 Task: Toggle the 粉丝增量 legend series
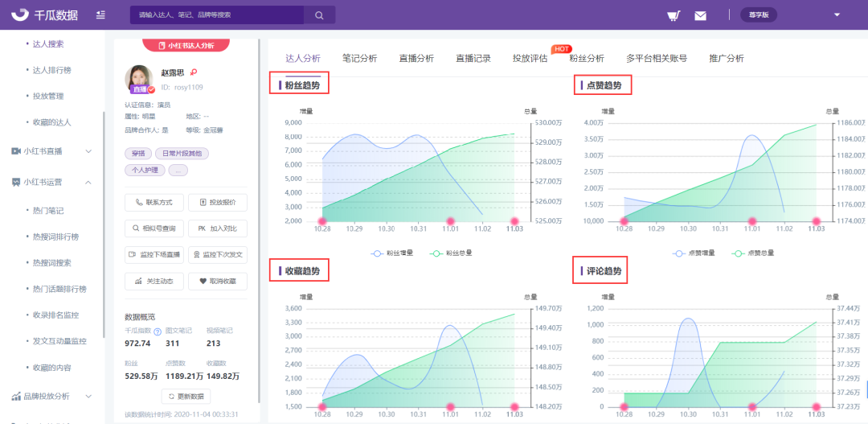(x=393, y=253)
